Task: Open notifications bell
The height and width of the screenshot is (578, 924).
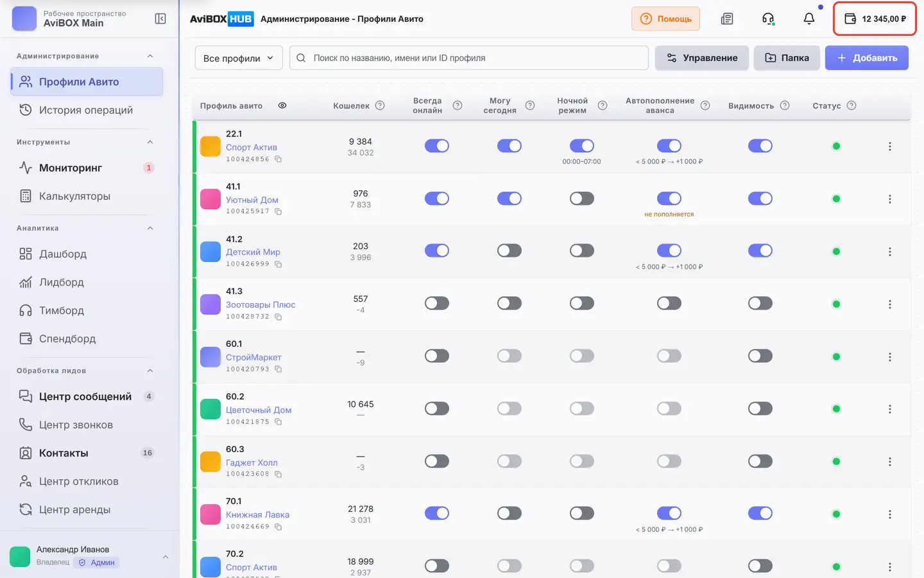Action: point(809,19)
